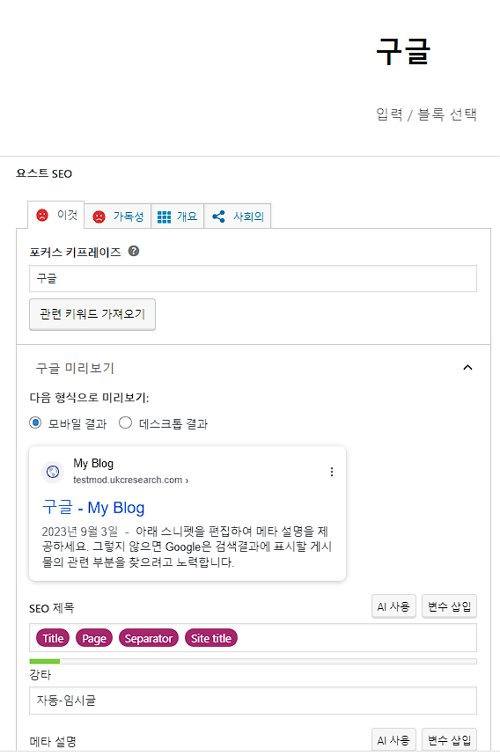Open the three-dot menu in preview card
500x756 pixels.
[x=332, y=472]
